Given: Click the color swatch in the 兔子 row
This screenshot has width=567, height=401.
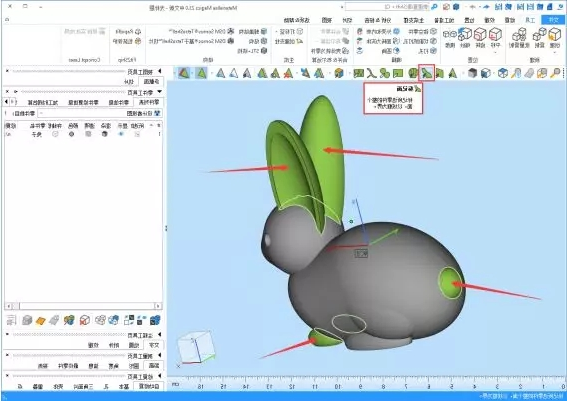Looking at the screenshot, I should pyautogui.click(x=72, y=134).
